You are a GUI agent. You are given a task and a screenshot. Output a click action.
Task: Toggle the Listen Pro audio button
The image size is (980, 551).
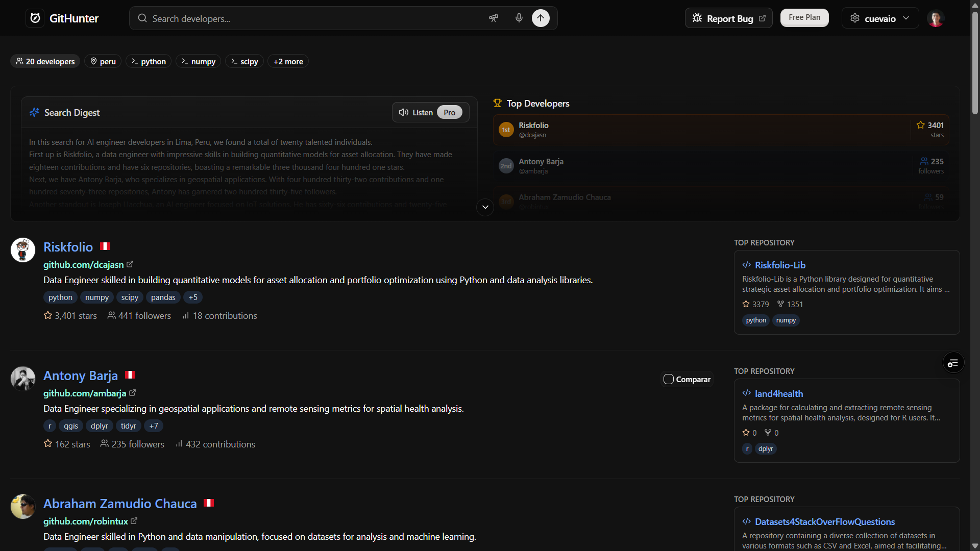430,112
